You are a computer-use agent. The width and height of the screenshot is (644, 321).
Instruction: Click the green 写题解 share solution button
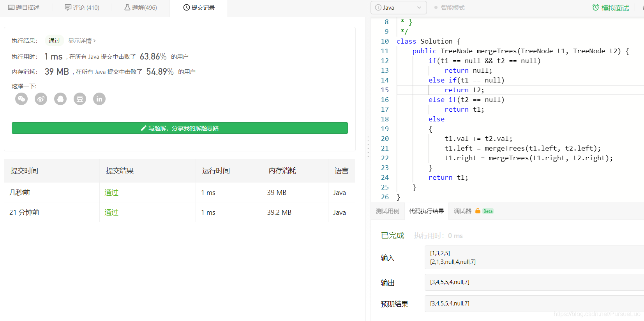pyautogui.click(x=180, y=128)
